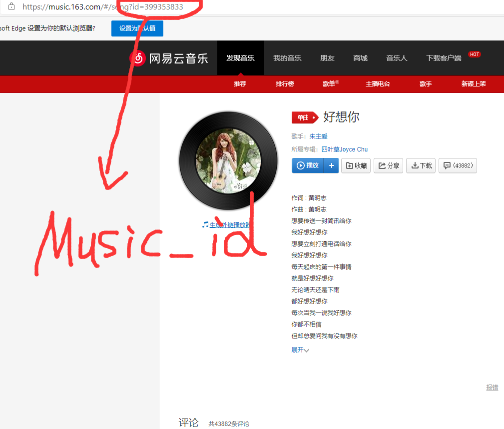Click the plus add-to-playlist button
Image resolution: width=504 pixels, height=429 pixels.
point(331,165)
